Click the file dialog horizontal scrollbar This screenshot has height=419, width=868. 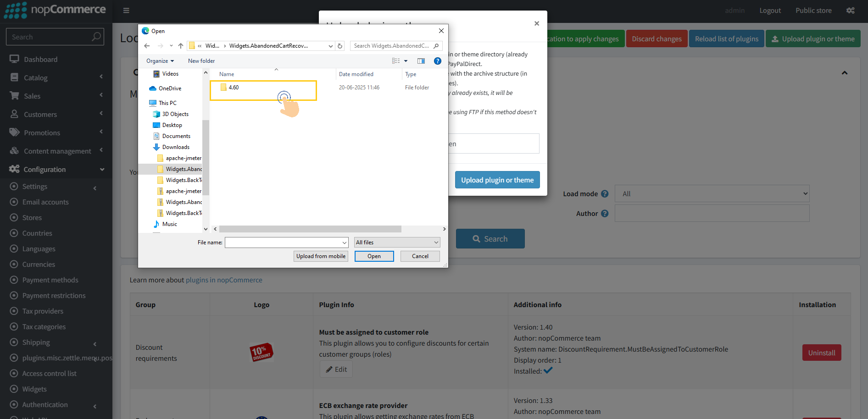tap(310, 229)
